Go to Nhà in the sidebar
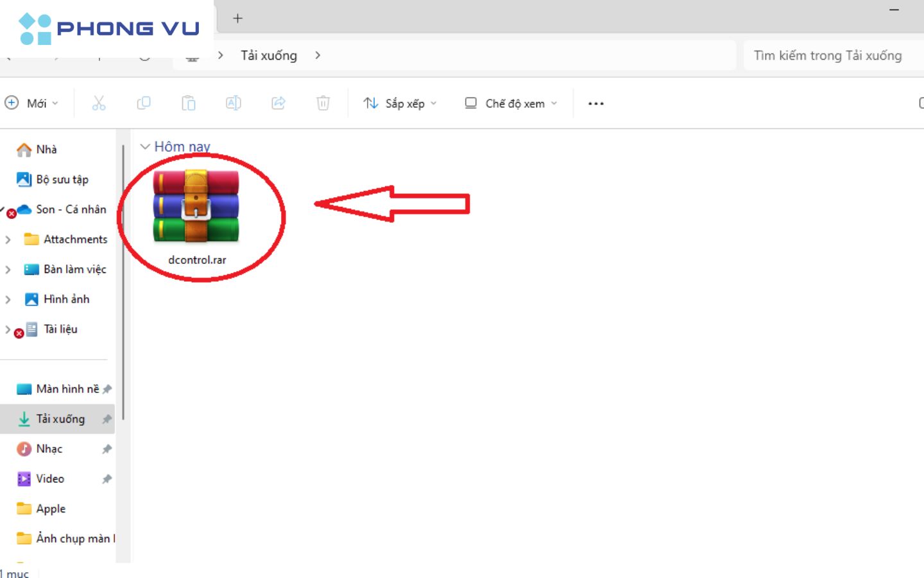This screenshot has width=924, height=578. coord(46,150)
